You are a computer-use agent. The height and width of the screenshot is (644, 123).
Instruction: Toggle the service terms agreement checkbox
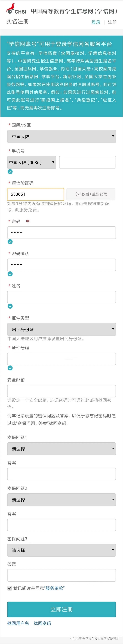(10, 588)
